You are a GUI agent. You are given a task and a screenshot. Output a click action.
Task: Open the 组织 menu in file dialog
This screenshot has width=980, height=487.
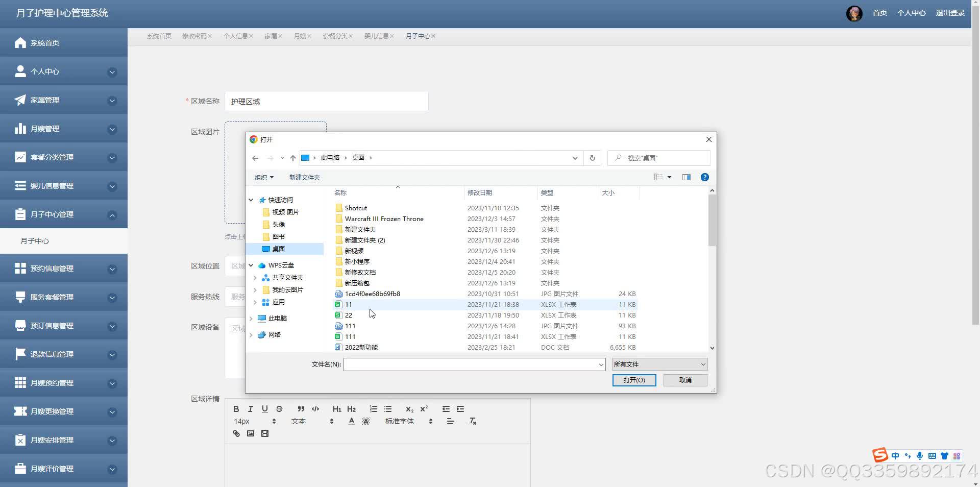(264, 177)
